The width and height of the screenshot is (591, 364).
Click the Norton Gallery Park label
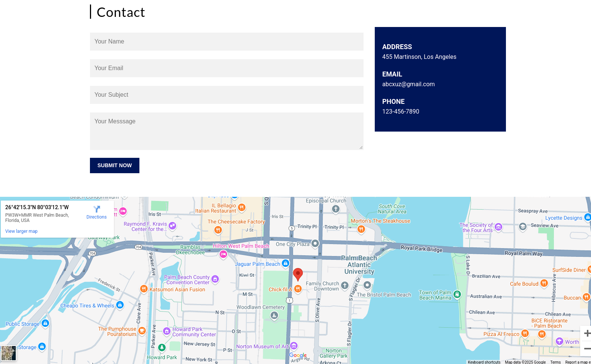pos(334,353)
